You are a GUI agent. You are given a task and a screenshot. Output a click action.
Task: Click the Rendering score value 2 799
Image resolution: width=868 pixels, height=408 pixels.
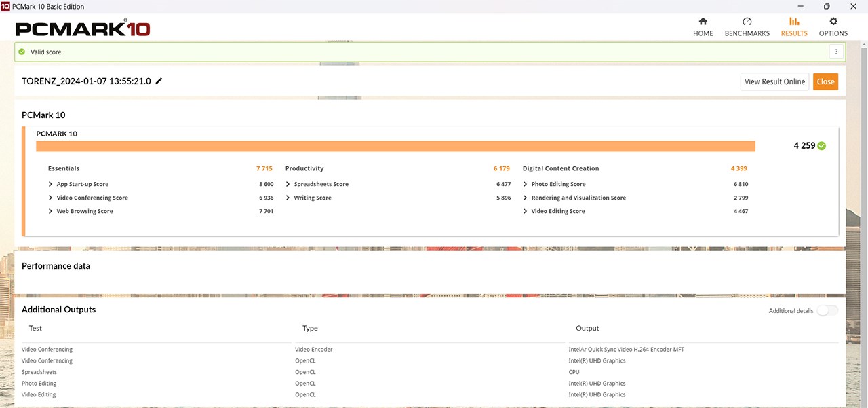click(x=741, y=198)
